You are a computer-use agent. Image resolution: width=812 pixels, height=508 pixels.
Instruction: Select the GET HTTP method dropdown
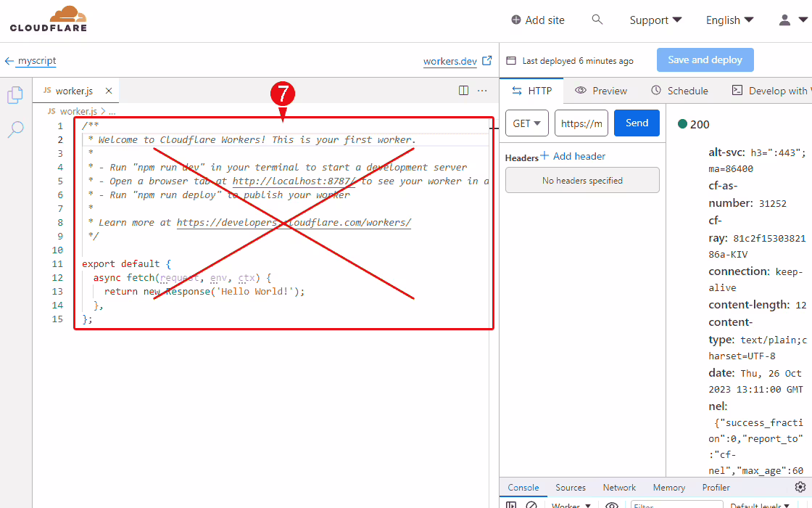point(526,123)
